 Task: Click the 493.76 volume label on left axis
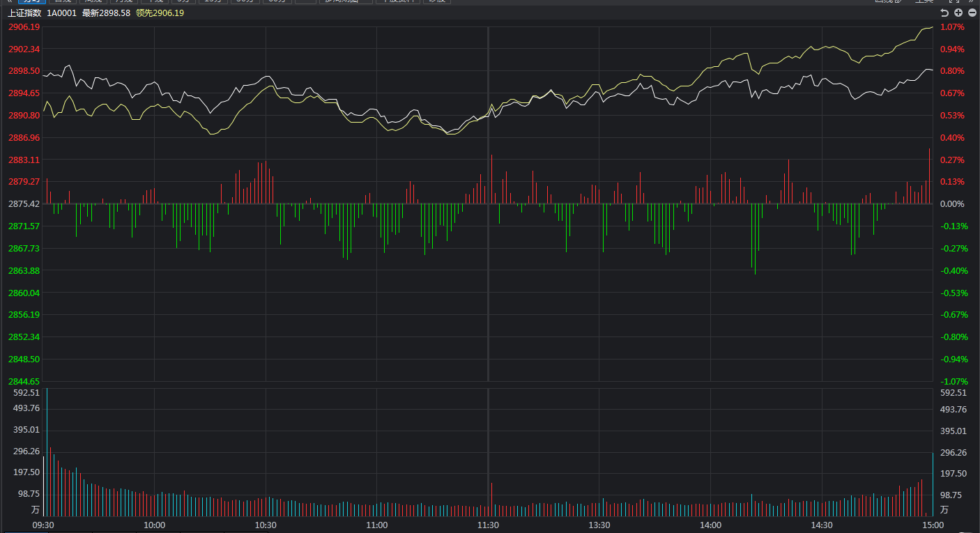[x=26, y=409]
